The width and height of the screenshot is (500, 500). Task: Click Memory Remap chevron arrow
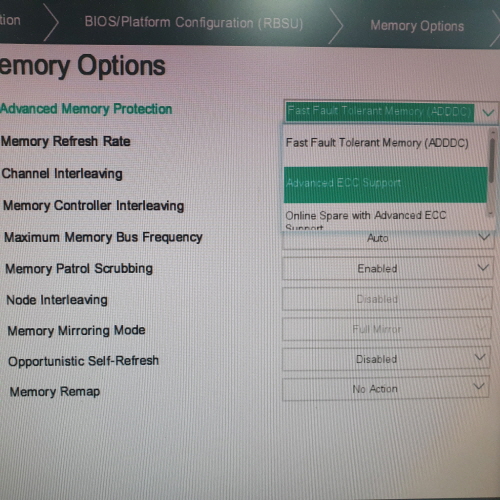pyautogui.click(x=479, y=386)
